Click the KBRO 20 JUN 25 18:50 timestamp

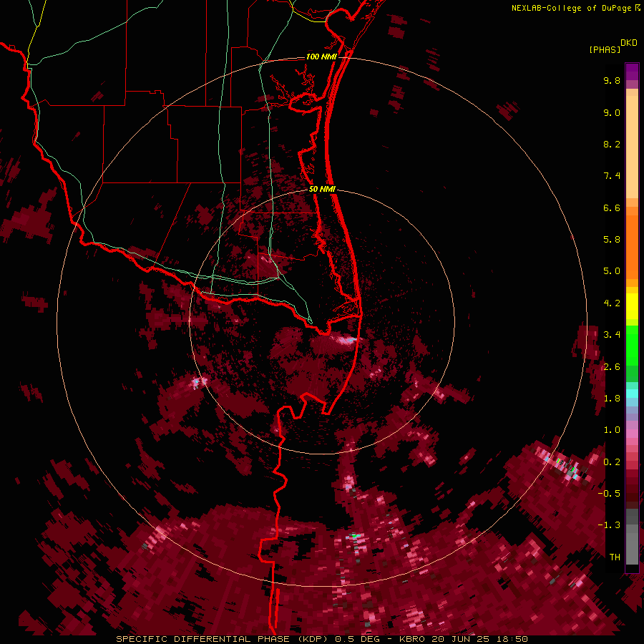tap(464, 639)
